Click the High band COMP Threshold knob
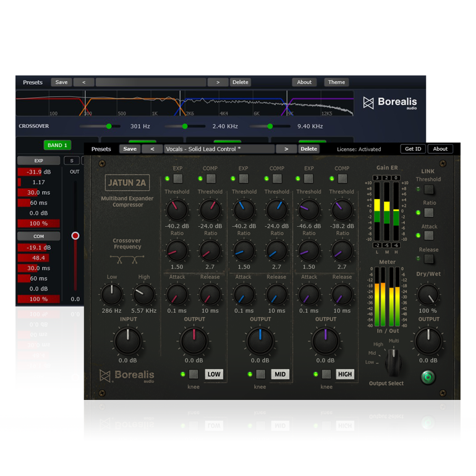Image resolution: width=476 pixels, height=476 pixels. (x=342, y=210)
